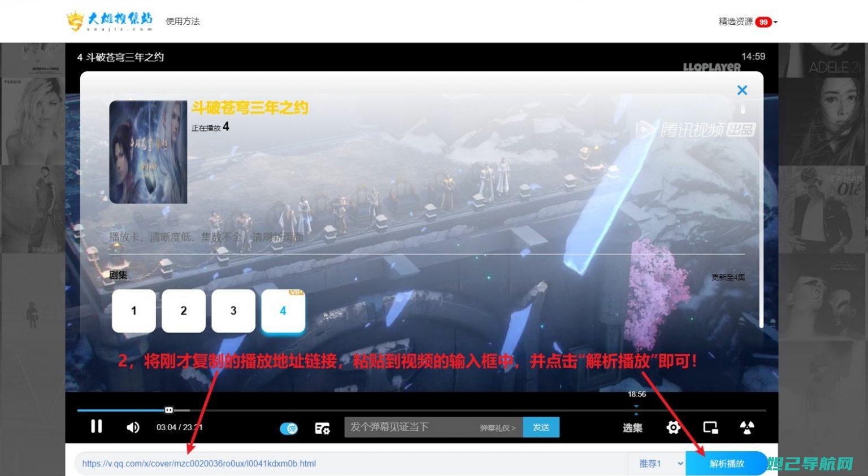868x476 pixels.
Task: Mute the player volume speaker icon
Action: tap(133, 427)
